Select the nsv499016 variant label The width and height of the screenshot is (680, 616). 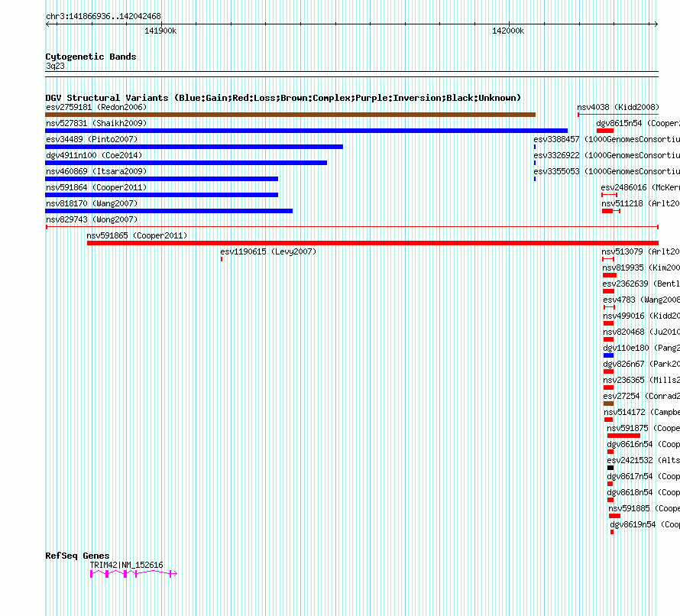[641, 316]
